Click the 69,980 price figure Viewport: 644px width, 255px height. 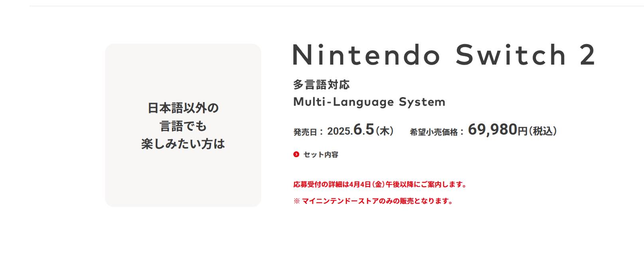coord(492,129)
